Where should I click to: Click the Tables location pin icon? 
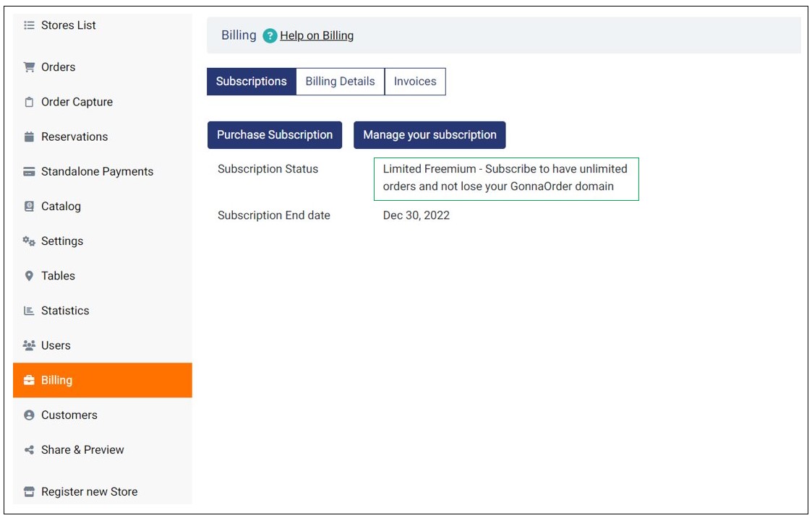coord(29,276)
